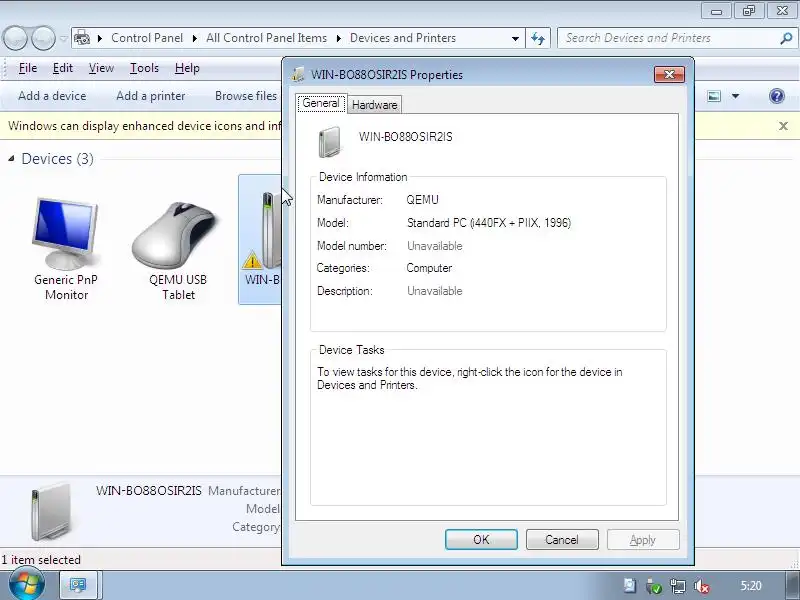Click the '1 item selected' status text
The height and width of the screenshot is (600, 800).
point(41,560)
